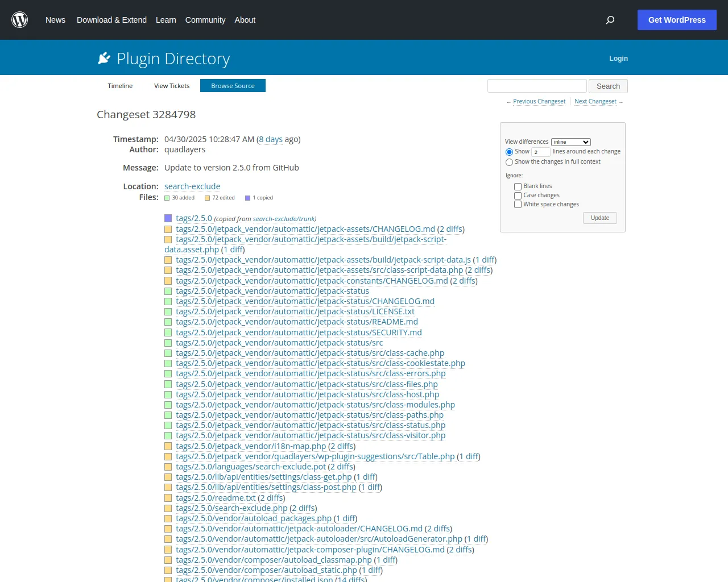This screenshot has height=582, width=728.
Task: Click the lines count input box
Action: pyautogui.click(x=540, y=152)
